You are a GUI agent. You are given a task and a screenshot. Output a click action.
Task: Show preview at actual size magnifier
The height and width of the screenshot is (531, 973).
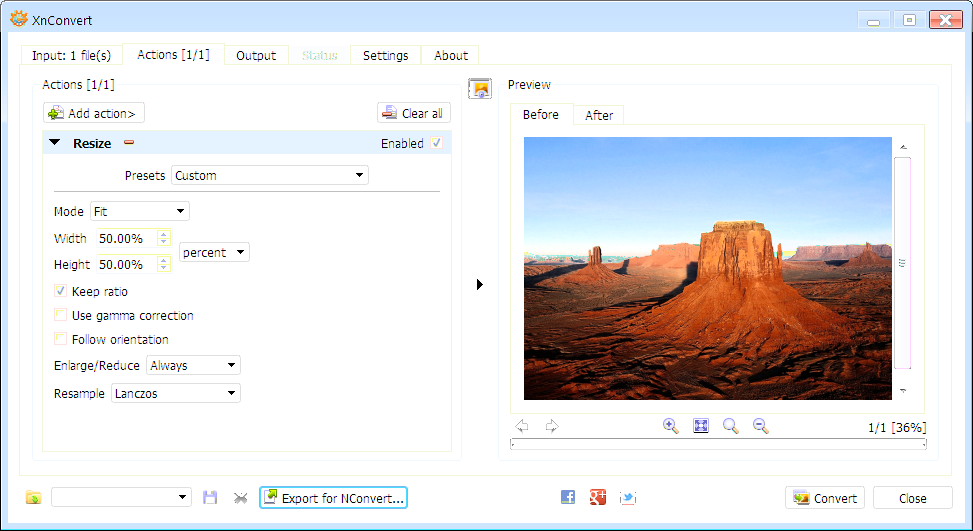(x=731, y=426)
